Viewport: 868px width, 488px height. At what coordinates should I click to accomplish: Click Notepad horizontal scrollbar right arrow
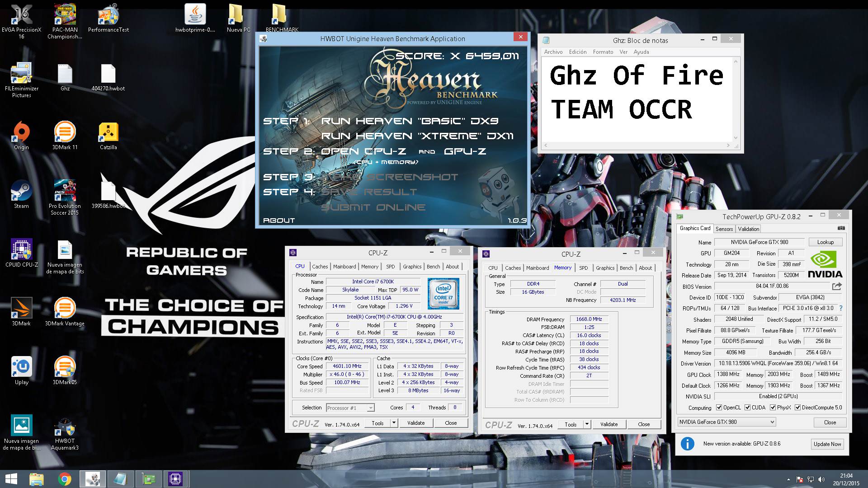728,145
